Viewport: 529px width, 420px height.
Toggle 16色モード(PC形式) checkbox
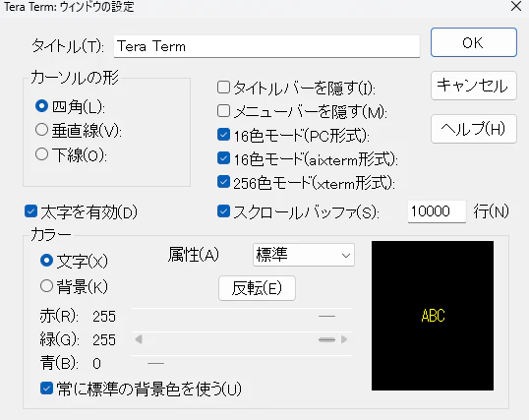click(223, 135)
